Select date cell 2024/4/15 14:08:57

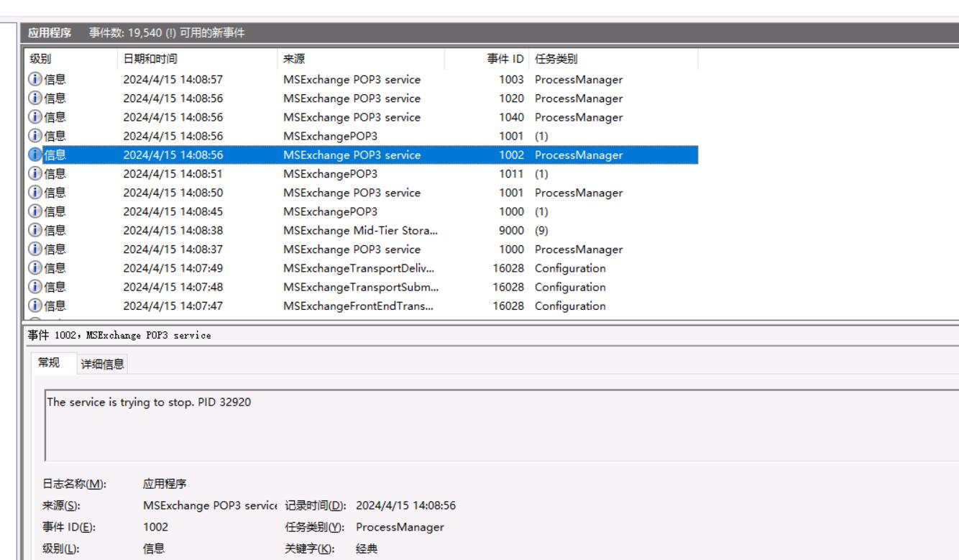tap(172, 80)
